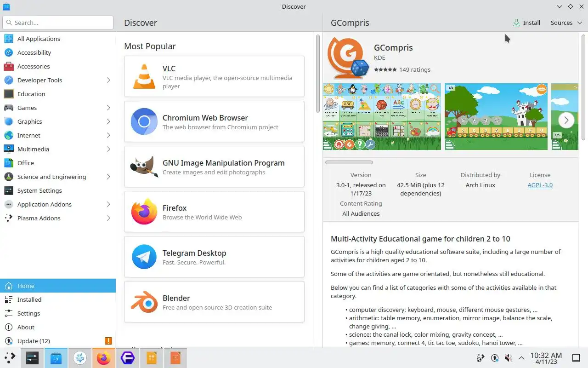Open the VLC media player entry
Viewport: 588px width, 368px height.
click(214, 76)
